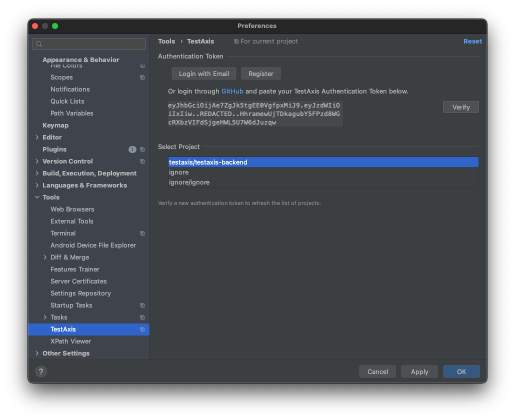Viewport: 515px width, 420px height.
Task: Open Server Certificates settings
Action: [78, 281]
